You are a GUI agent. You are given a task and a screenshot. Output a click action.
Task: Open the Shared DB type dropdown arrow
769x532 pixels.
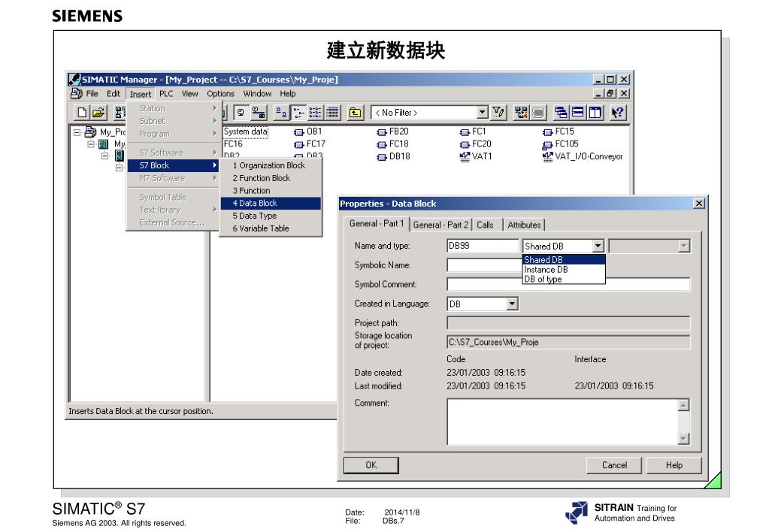point(598,246)
